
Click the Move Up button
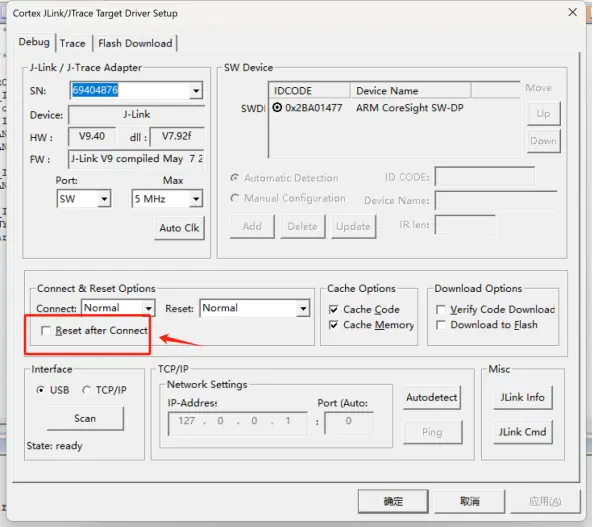tap(543, 113)
